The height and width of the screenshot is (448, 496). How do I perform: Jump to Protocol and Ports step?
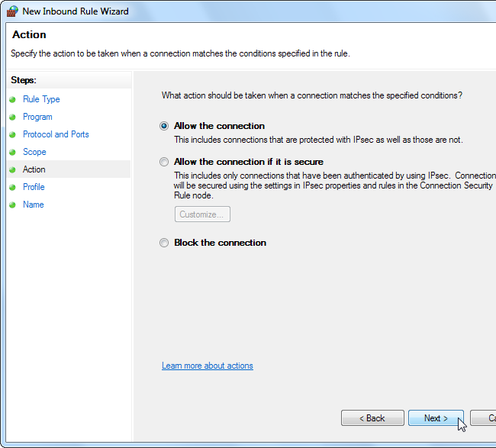[x=56, y=134]
